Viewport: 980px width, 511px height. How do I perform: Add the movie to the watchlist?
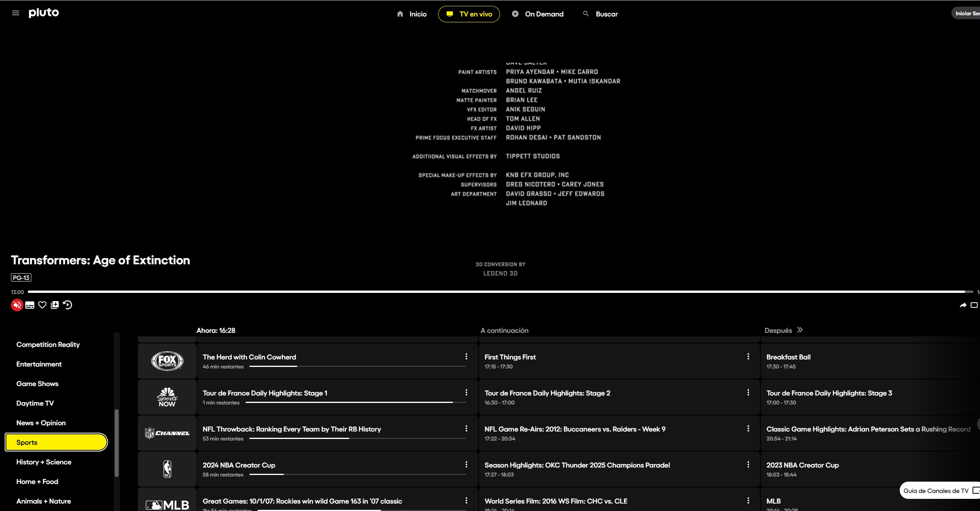[55, 305]
